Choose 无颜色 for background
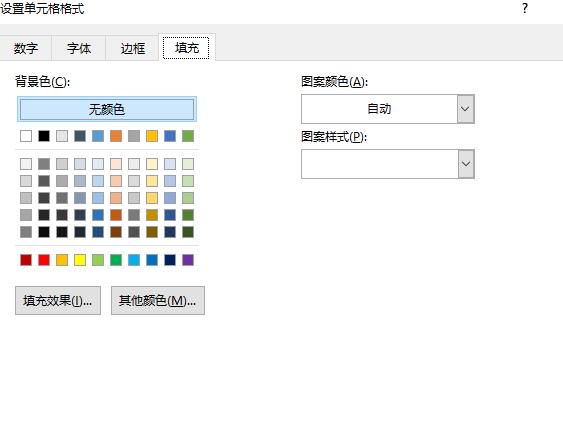This screenshot has height=424, width=563. click(107, 109)
